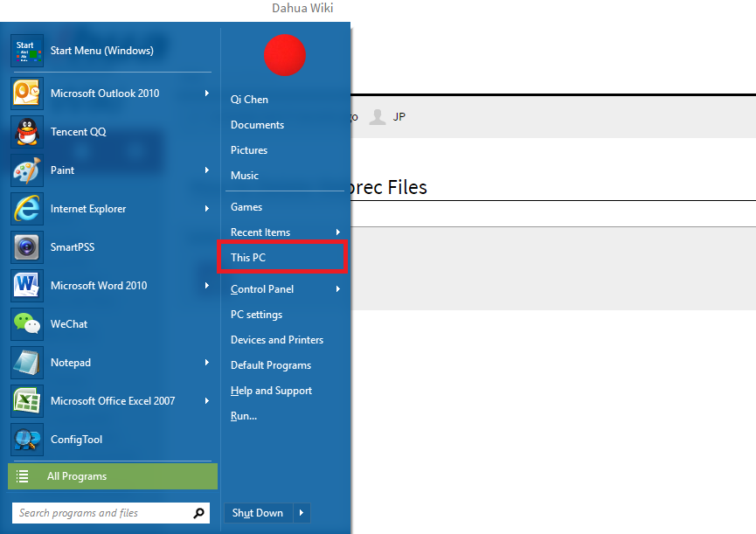Click the Shut Down button

pos(259,513)
